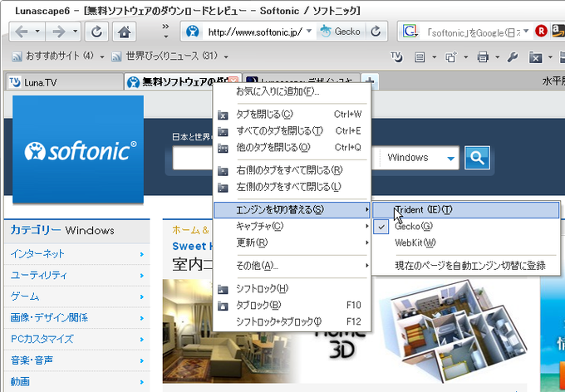Open the Google search engine selector icon

[410, 32]
